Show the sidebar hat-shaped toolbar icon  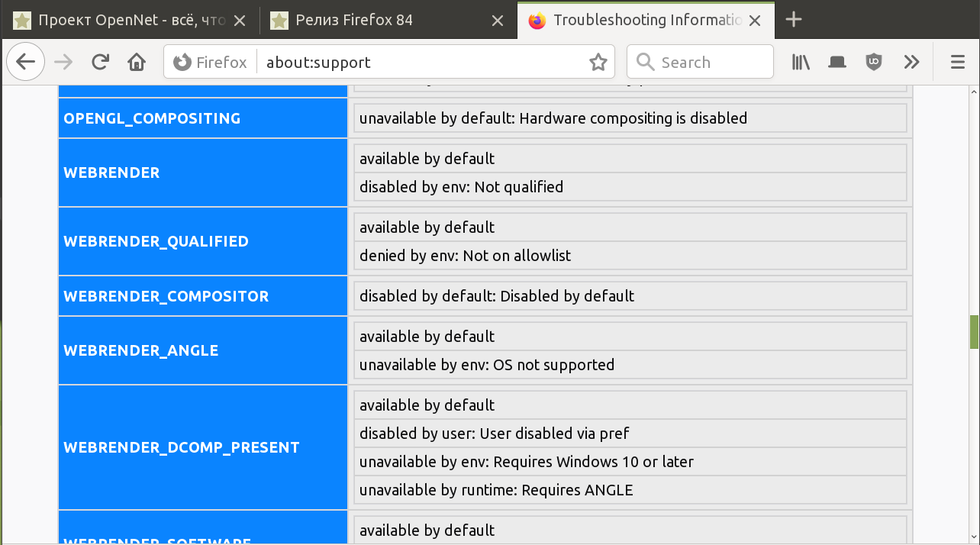(837, 62)
